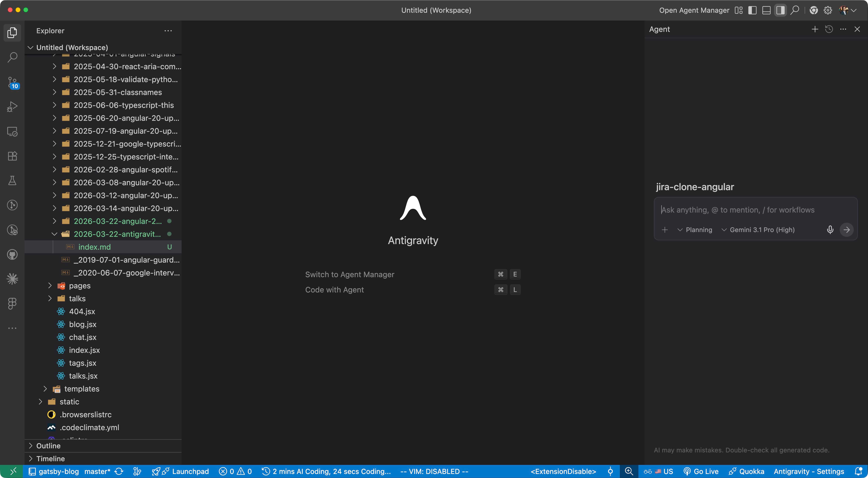Toggle the bottom panel layout button
Viewport: 868px width, 478px height.
[766, 11]
